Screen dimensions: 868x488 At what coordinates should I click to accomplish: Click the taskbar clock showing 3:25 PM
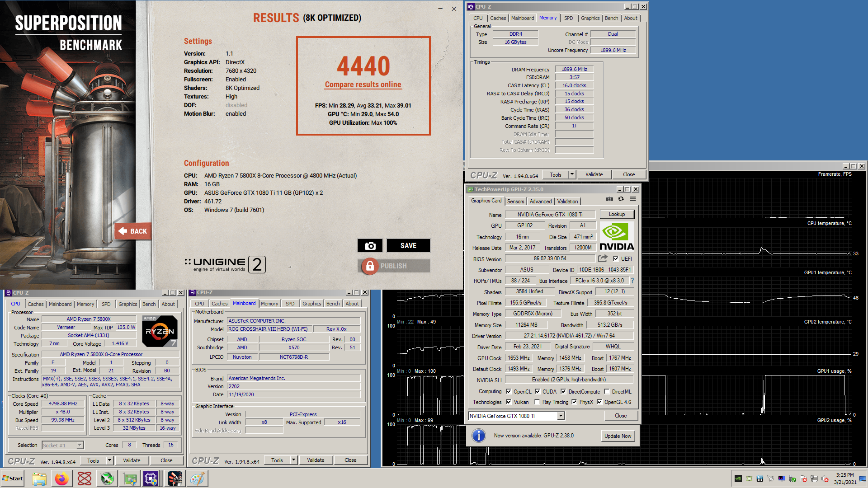845,479
